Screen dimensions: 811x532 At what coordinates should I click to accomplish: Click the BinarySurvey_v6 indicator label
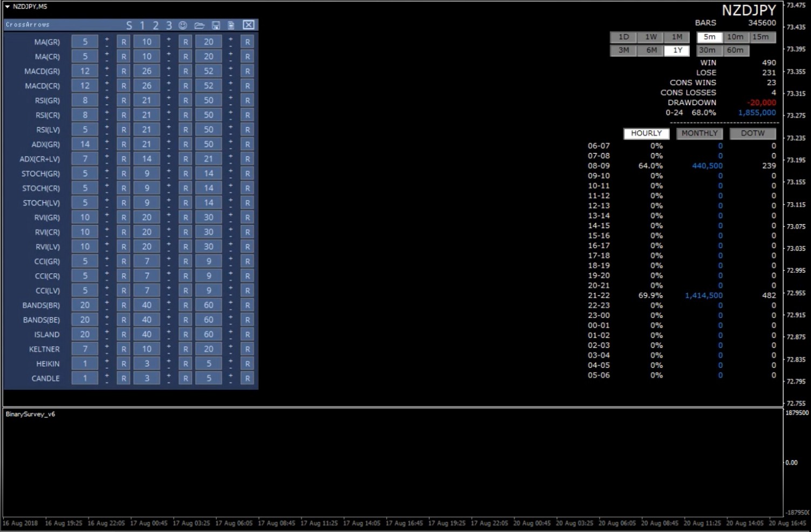point(30,414)
